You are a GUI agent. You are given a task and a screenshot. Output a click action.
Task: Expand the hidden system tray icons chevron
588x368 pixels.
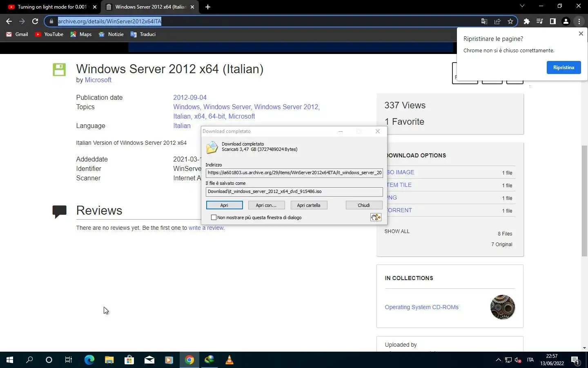[x=498, y=360]
